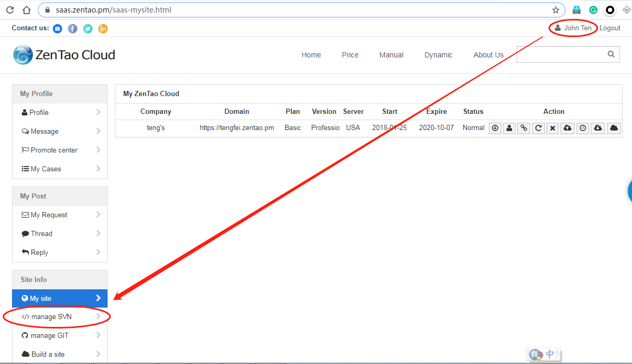Click the X action icon in teng's row

click(x=553, y=128)
